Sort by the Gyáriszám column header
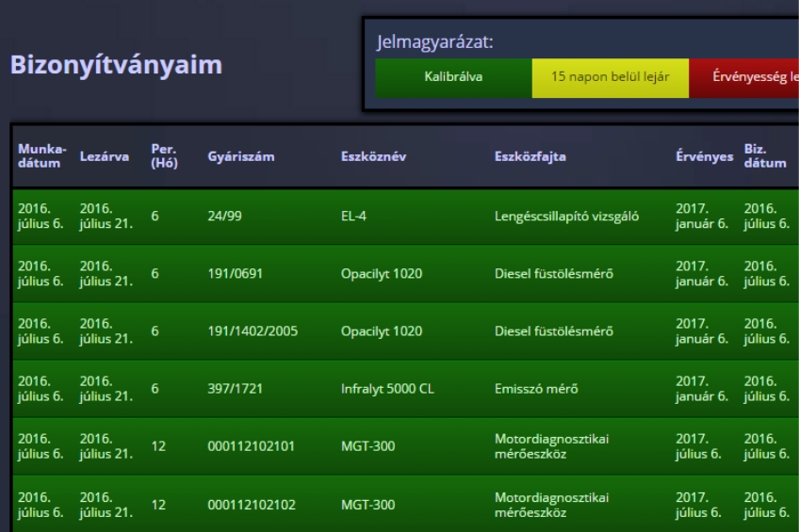Viewport: 799px width, 532px height. [241, 156]
